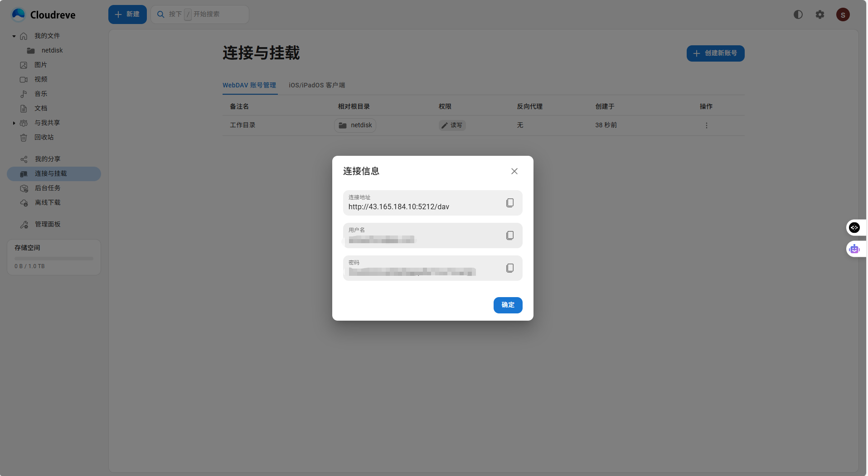Click the 新建 button
The image size is (868, 476).
[127, 14]
